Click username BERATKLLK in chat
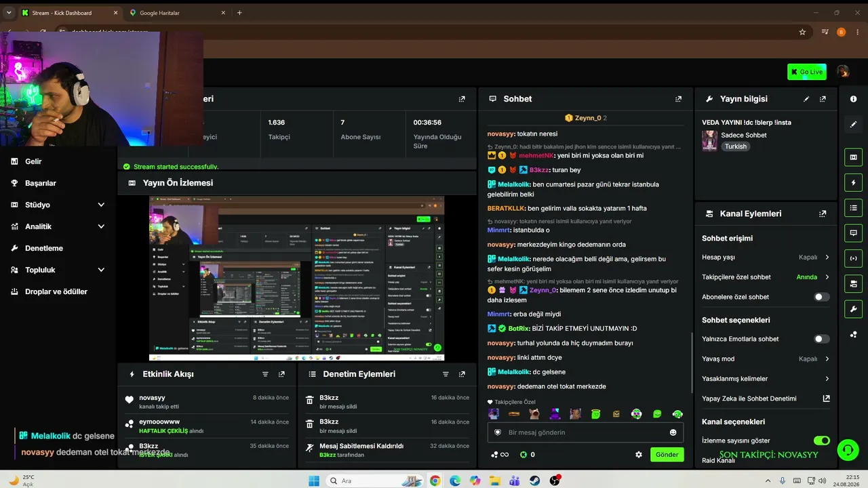 (506, 208)
